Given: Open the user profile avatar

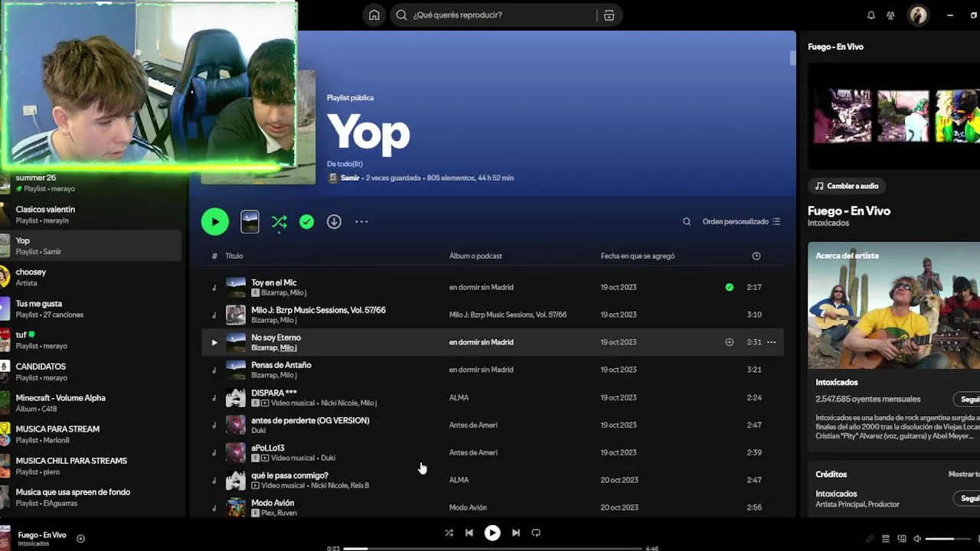Looking at the screenshot, I should pyautogui.click(x=918, y=15).
